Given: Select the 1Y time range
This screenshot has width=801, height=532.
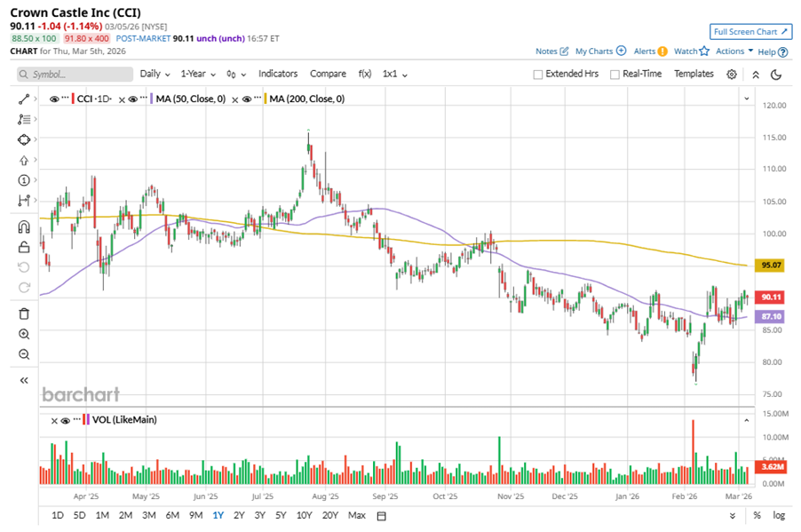Looking at the screenshot, I should 218,516.
